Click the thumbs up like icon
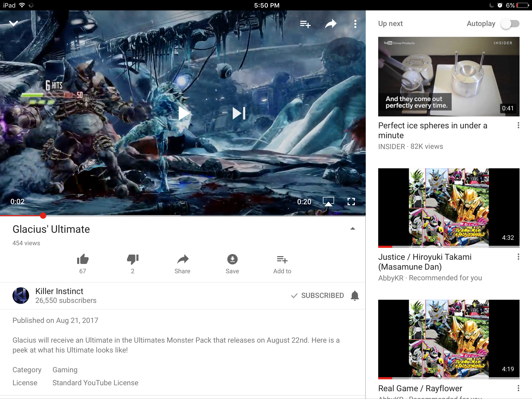 pos(83,259)
